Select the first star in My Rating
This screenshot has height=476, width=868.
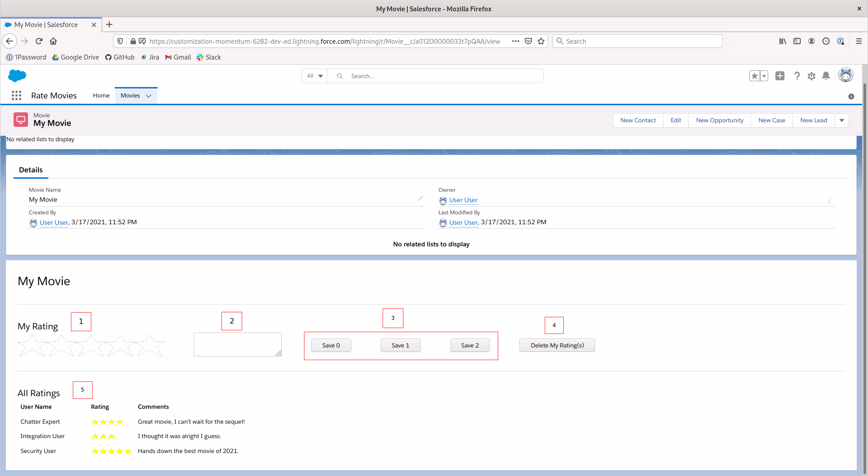pyautogui.click(x=32, y=346)
